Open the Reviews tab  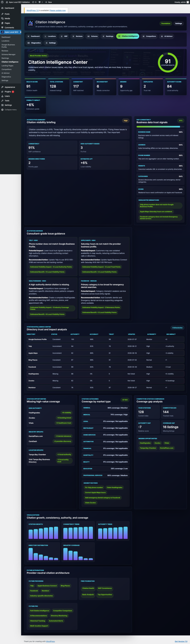(x=77, y=36)
